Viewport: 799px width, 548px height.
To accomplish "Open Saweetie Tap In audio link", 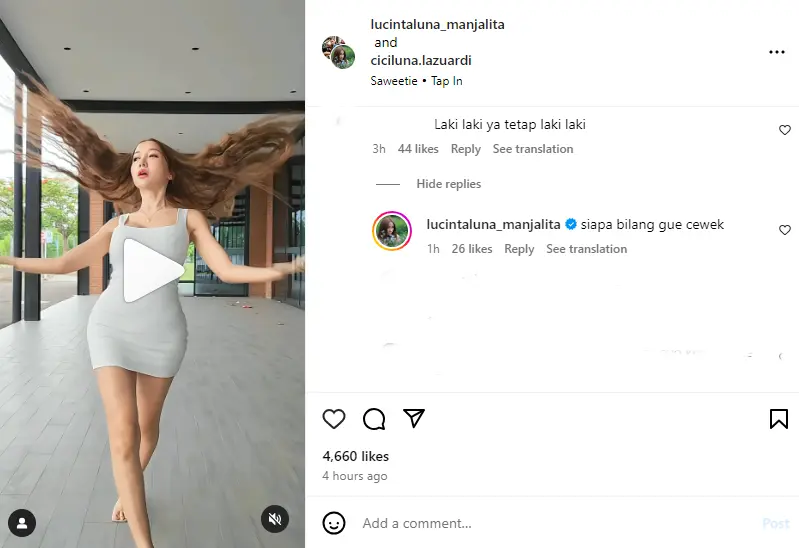I will (x=416, y=81).
